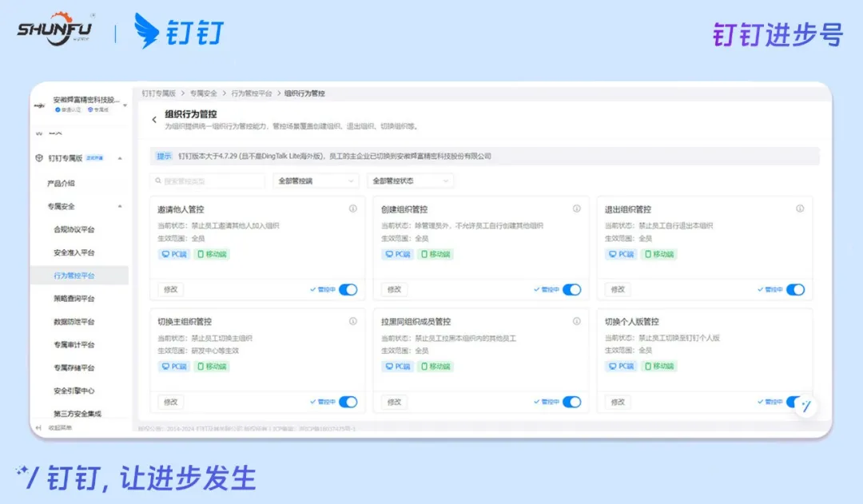Click 移动端 tag on 拉黑同组织成员管控 card
This screenshot has width=863, height=504.
tap(435, 367)
